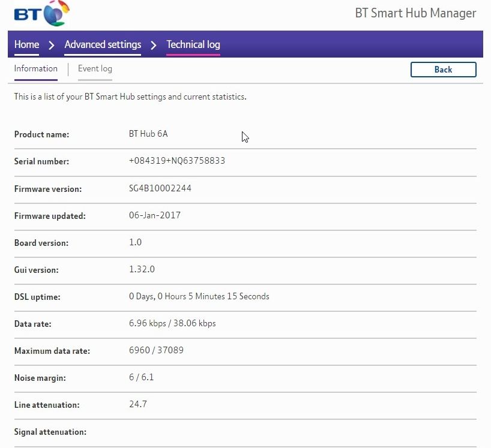Image resolution: width=491 pixels, height=448 pixels.
Task: Click the settings description sentence
Action: tap(130, 97)
